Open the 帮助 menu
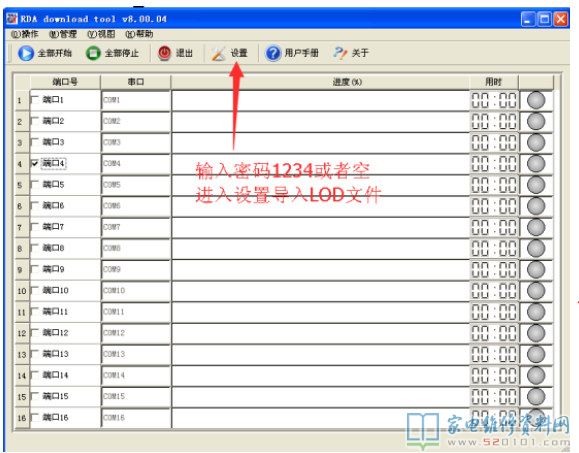This screenshot has width=579, height=453. coord(139,34)
